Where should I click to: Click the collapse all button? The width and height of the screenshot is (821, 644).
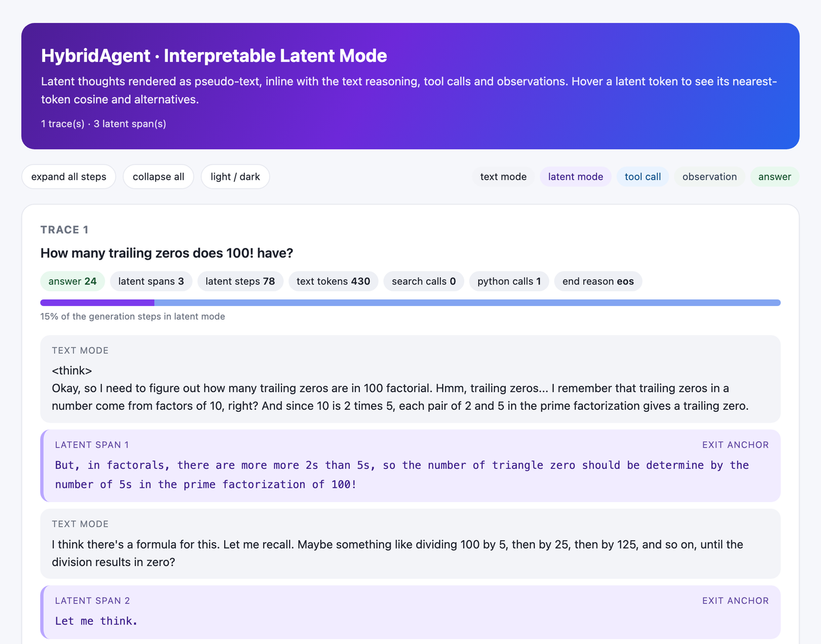(158, 176)
